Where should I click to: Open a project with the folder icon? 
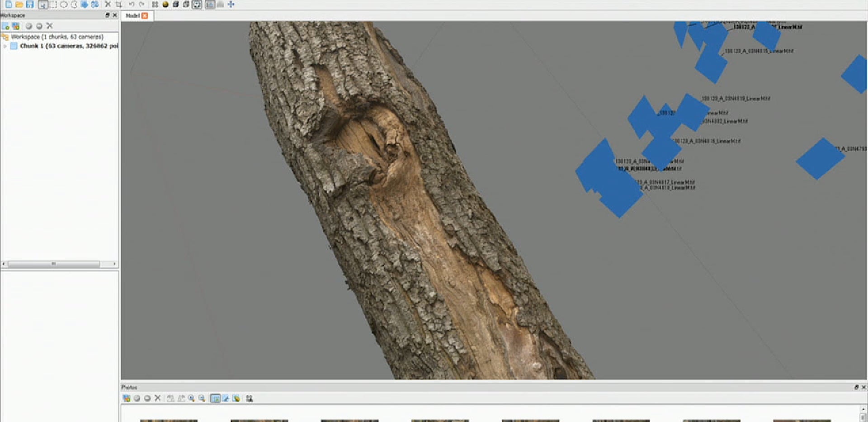[x=19, y=5]
